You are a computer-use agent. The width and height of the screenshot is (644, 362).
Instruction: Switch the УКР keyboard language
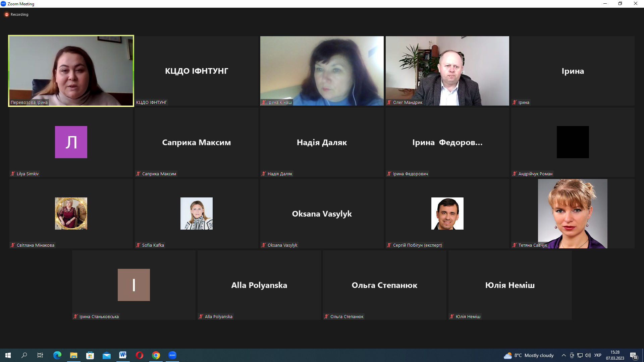598,355
